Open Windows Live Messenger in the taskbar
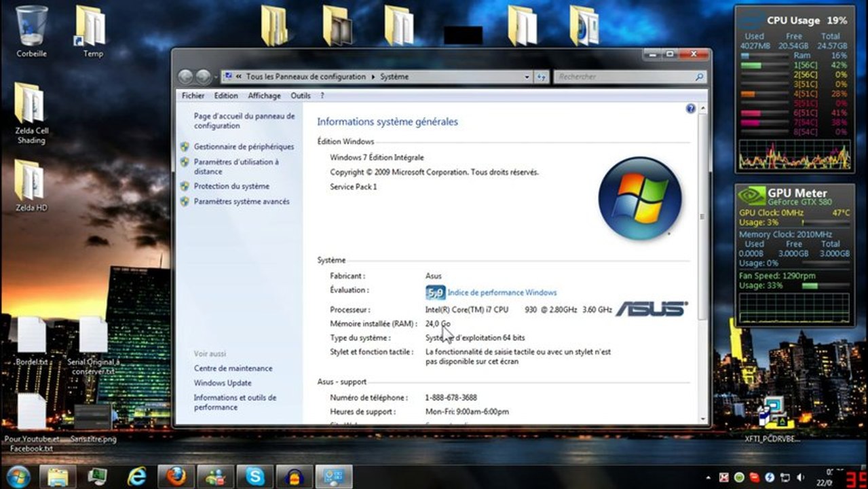The width and height of the screenshot is (868, 489). click(216, 477)
